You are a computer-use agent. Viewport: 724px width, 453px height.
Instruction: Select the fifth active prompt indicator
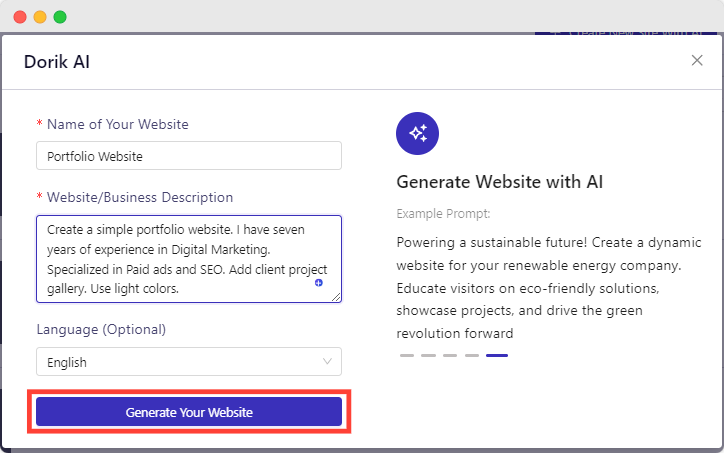497,356
